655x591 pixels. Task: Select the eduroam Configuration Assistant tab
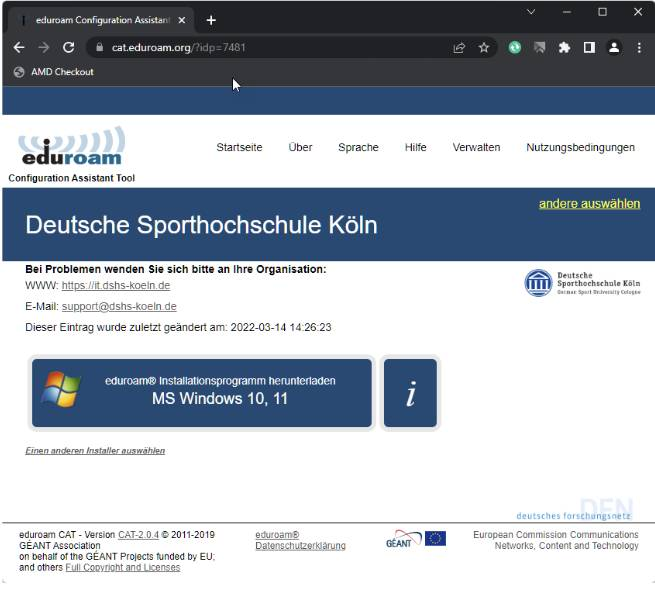coord(102,20)
